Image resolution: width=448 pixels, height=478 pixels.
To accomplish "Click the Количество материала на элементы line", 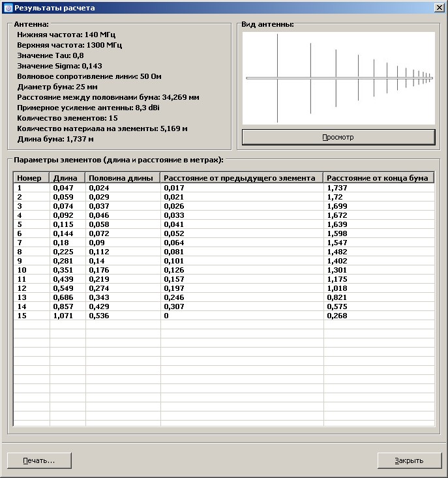I will 102,128.
